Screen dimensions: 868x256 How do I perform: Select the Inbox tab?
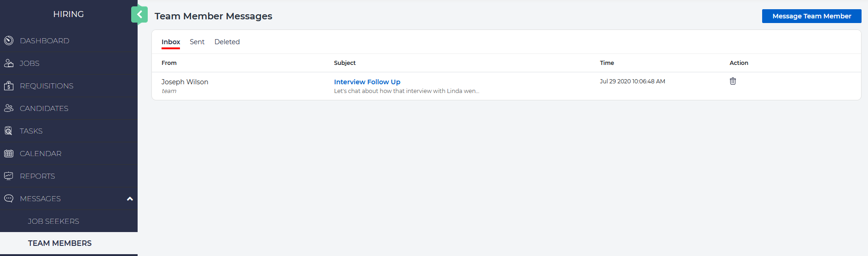click(x=171, y=42)
